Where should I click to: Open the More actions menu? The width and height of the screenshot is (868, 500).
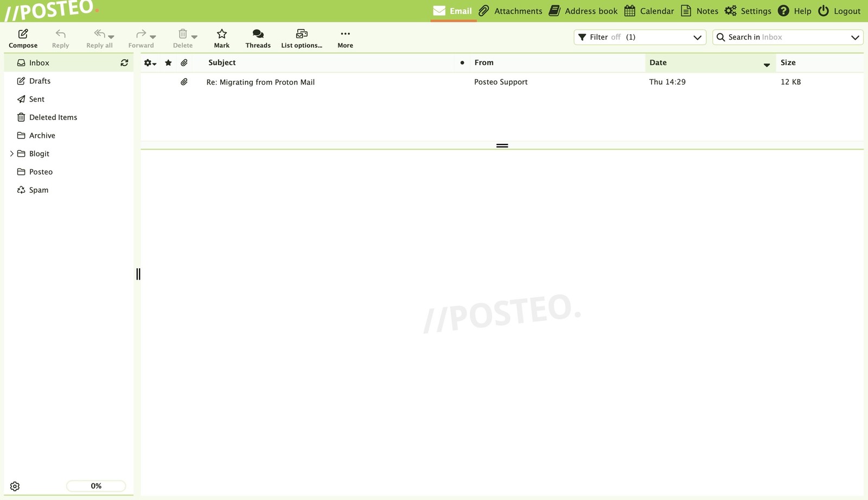[x=345, y=39]
